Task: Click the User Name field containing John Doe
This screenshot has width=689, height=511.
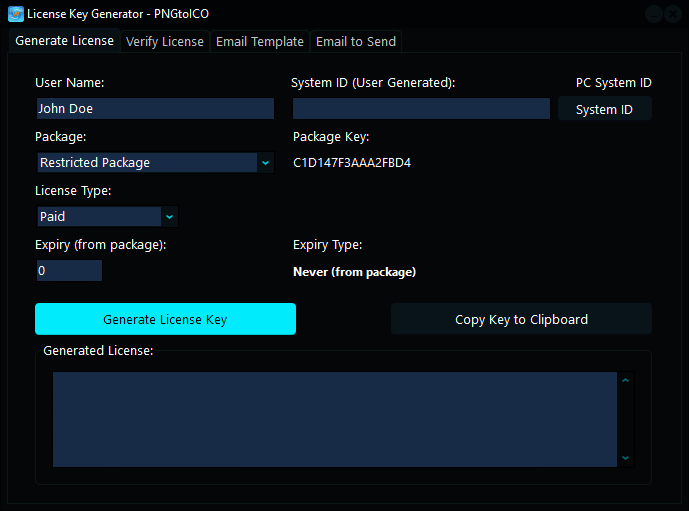Action: 156,109
